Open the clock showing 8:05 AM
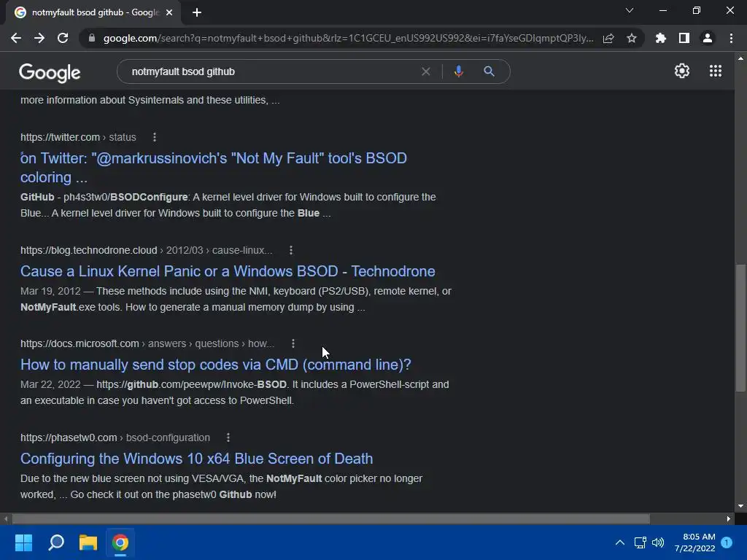Viewport: 747px width, 560px height. (x=694, y=542)
